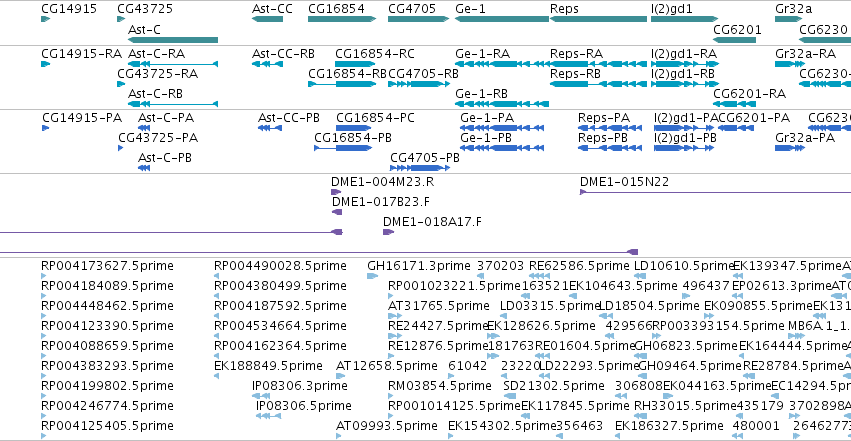Screen dimensions: 851x441
Task: Select the Ge-1-PB protein feature
Action: 502,148
